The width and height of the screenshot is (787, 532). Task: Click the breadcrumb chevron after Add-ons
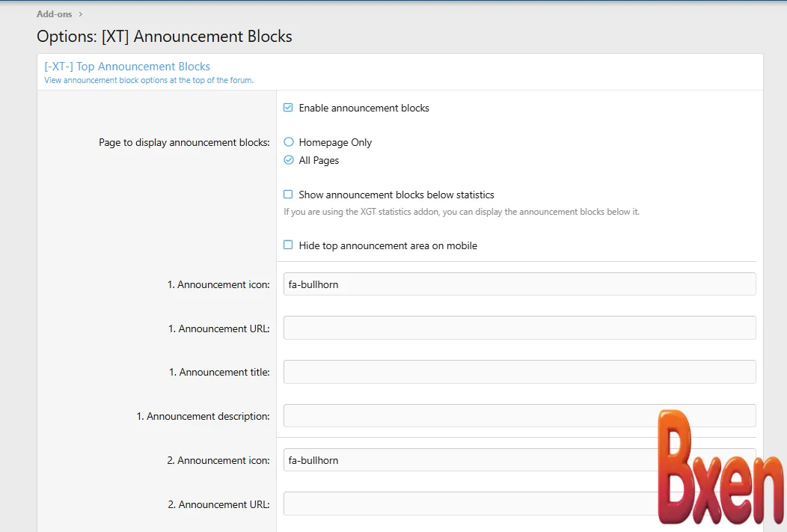coord(81,13)
